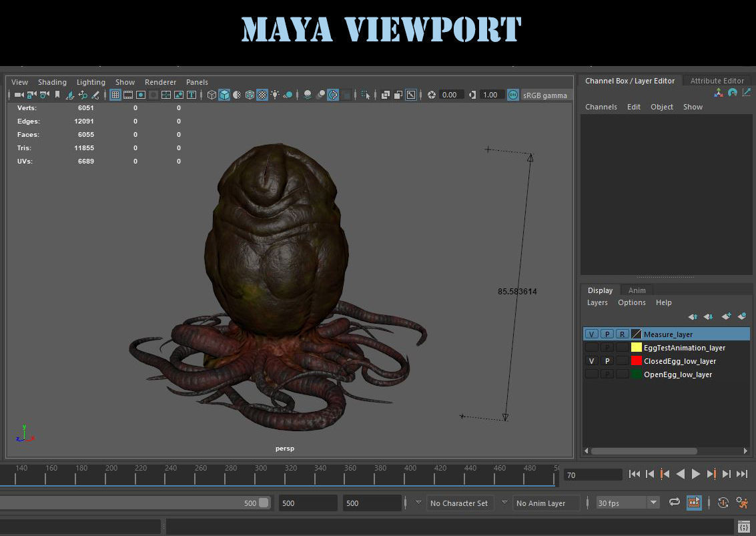The width and height of the screenshot is (756, 536).
Task: Open the viewport Show menu
Action: pos(125,82)
